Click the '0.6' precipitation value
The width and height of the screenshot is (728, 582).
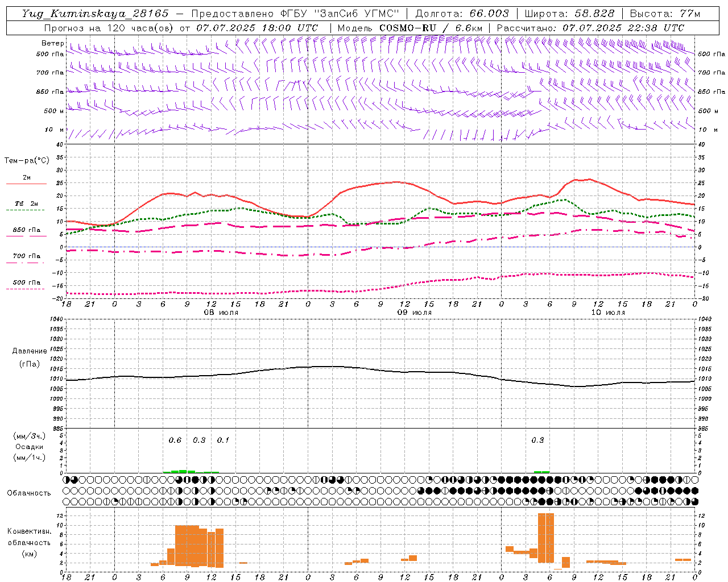[175, 440]
